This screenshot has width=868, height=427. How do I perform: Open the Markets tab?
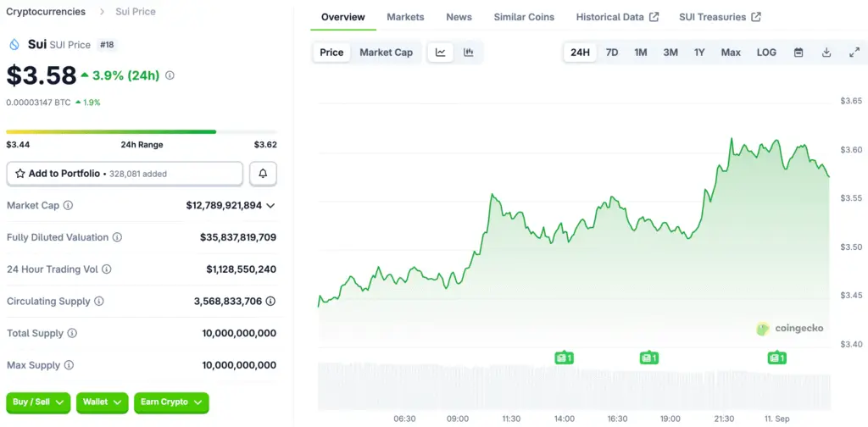[x=405, y=17]
